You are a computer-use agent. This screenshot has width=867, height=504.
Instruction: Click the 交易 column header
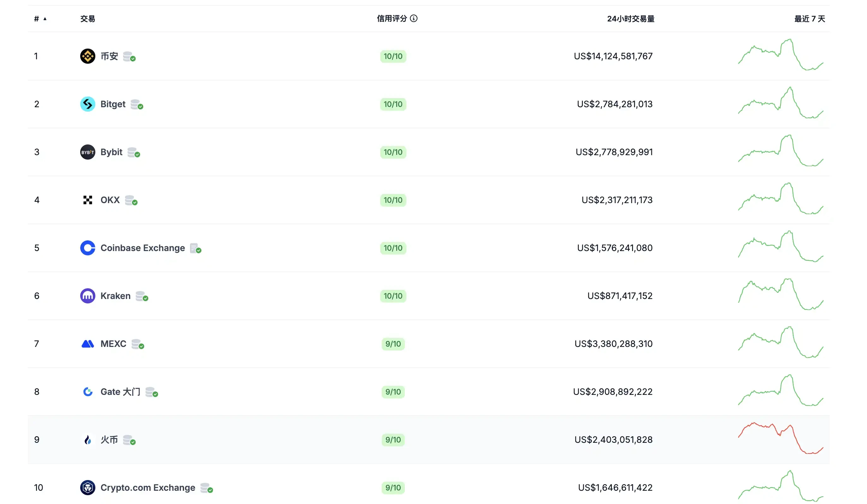tap(87, 19)
